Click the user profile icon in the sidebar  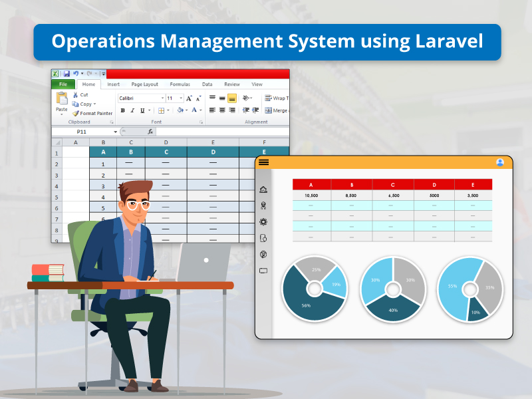pos(263,205)
